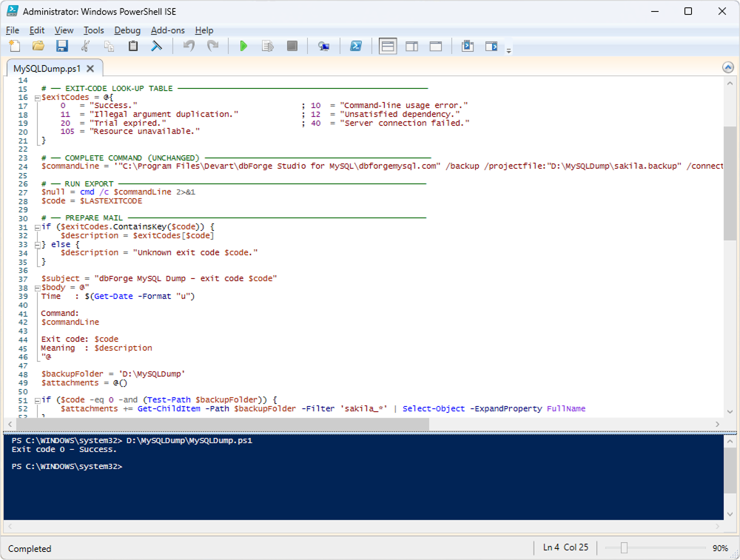Open the Add-ons menu
The height and width of the screenshot is (560, 740).
[x=167, y=30]
